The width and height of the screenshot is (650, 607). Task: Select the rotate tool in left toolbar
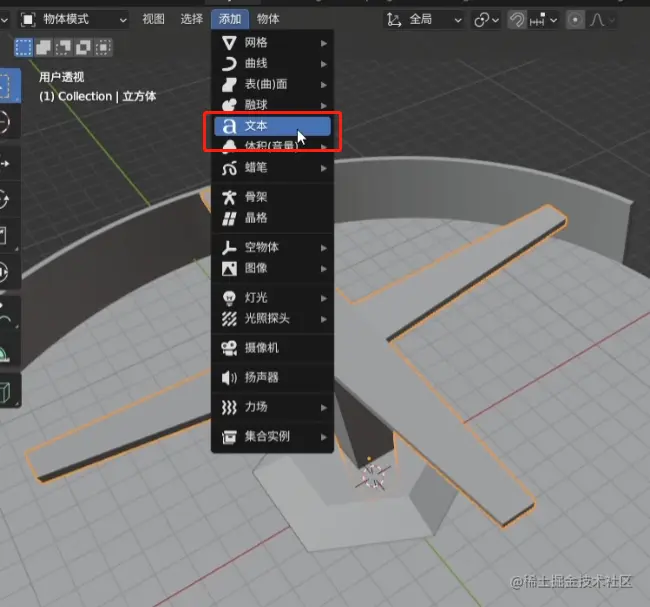point(8,199)
